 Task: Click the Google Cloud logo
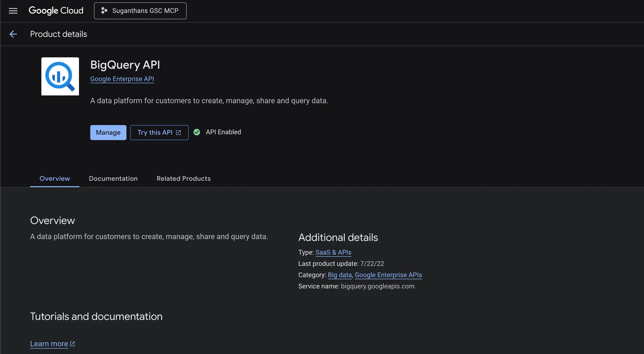56,11
